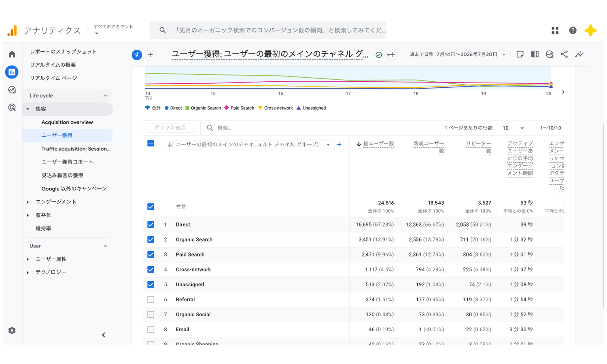Open the Reports bar-chart icon
607x364 pixels.
(12, 72)
